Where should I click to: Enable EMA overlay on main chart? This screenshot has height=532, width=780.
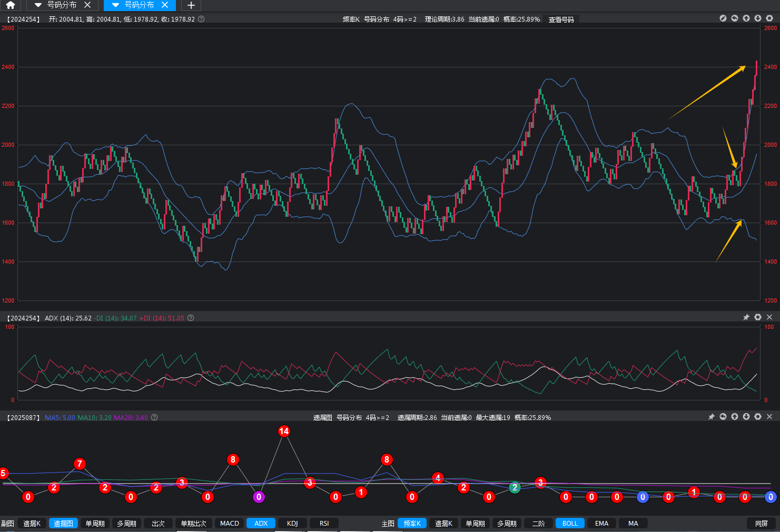click(602, 524)
